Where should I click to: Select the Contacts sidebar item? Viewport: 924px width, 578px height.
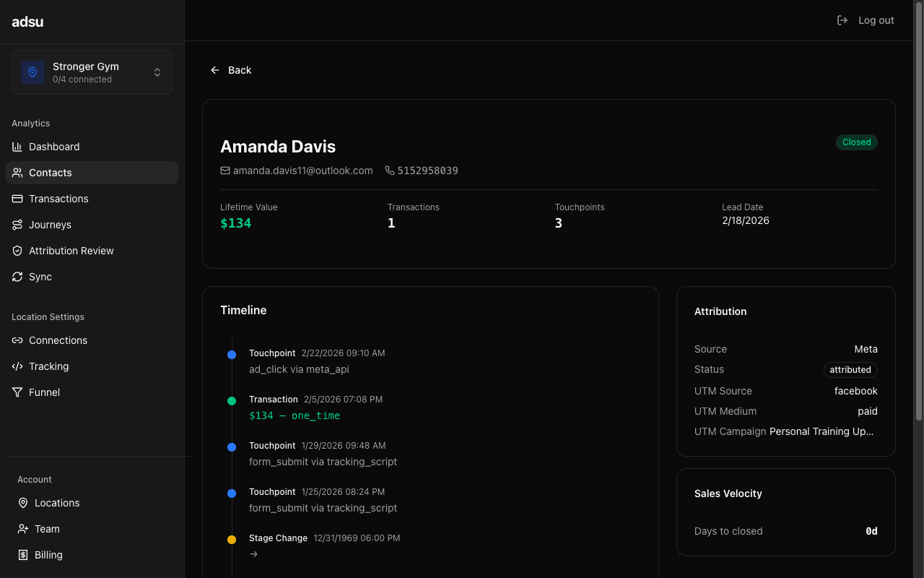(51, 173)
